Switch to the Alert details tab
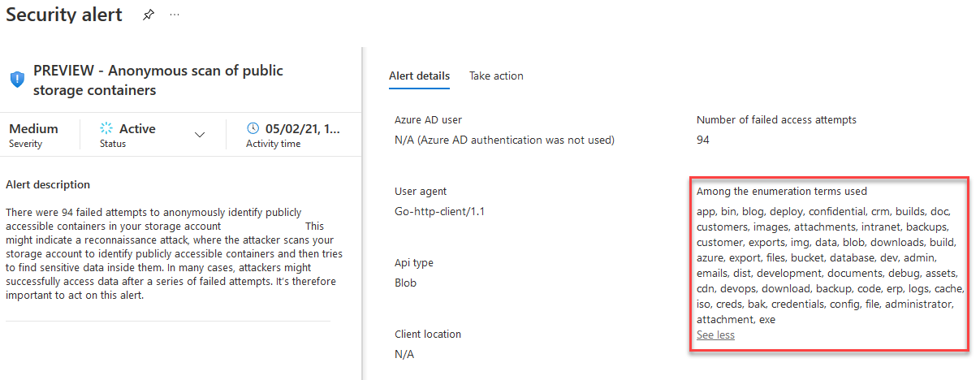 coord(419,76)
